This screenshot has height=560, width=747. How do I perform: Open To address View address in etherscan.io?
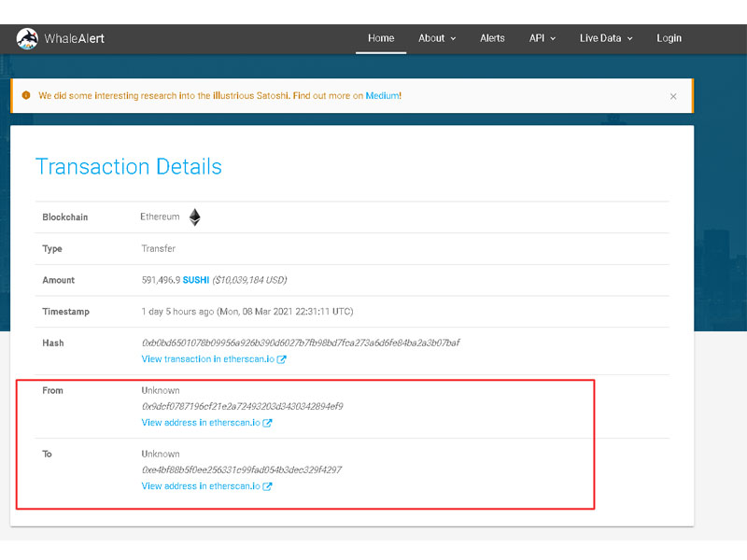(201, 486)
